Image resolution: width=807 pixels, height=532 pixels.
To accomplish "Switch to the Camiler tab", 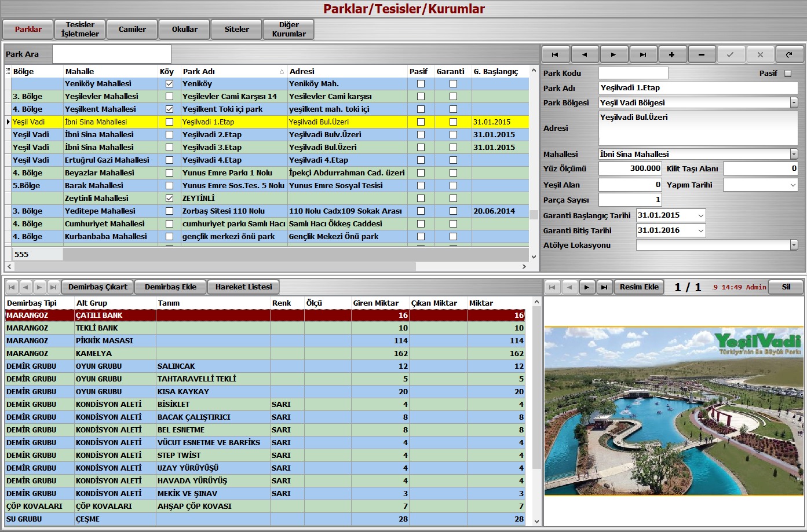I will pos(132,30).
